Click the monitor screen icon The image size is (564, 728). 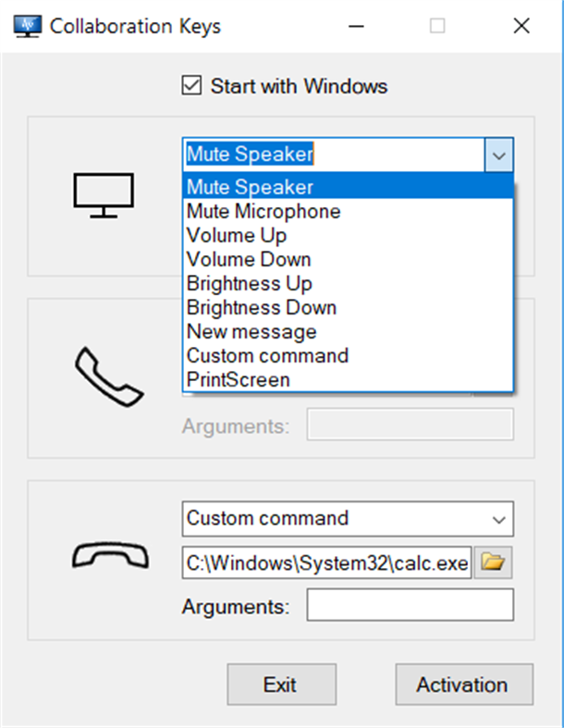click(x=104, y=195)
